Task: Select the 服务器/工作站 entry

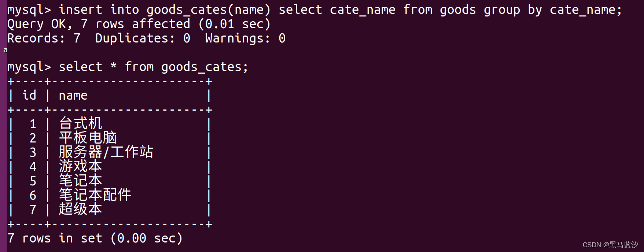Action: click(106, 152)
